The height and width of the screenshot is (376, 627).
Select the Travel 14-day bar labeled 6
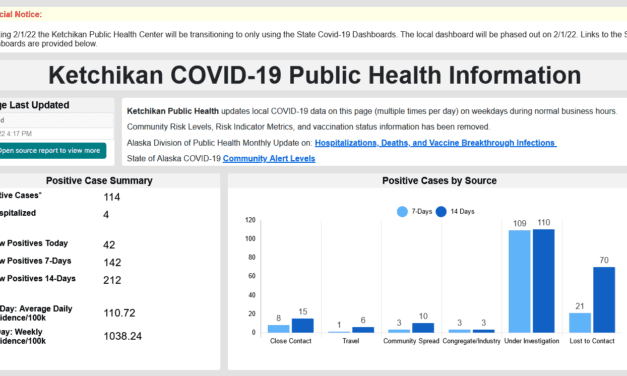(363, 330)
